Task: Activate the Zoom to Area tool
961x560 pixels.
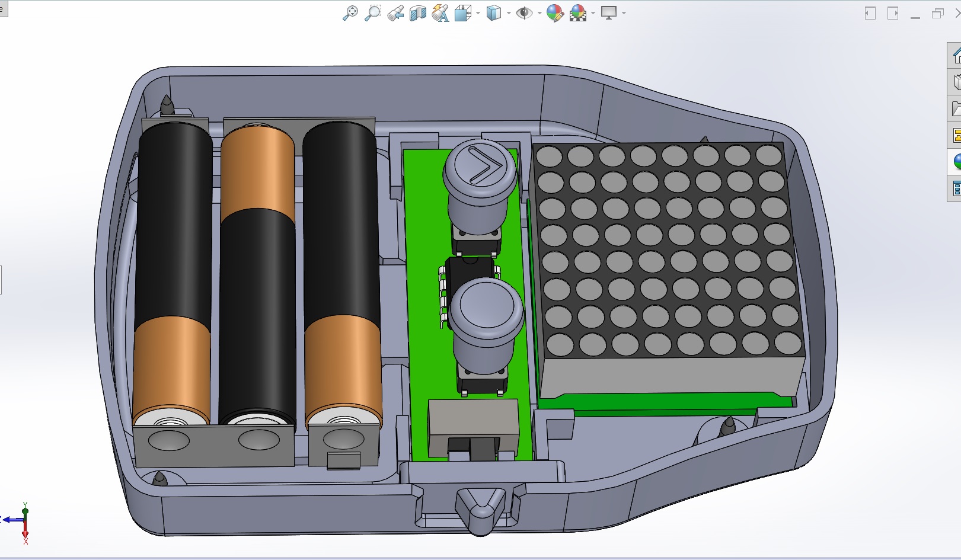Action: [x=373, y=13]
